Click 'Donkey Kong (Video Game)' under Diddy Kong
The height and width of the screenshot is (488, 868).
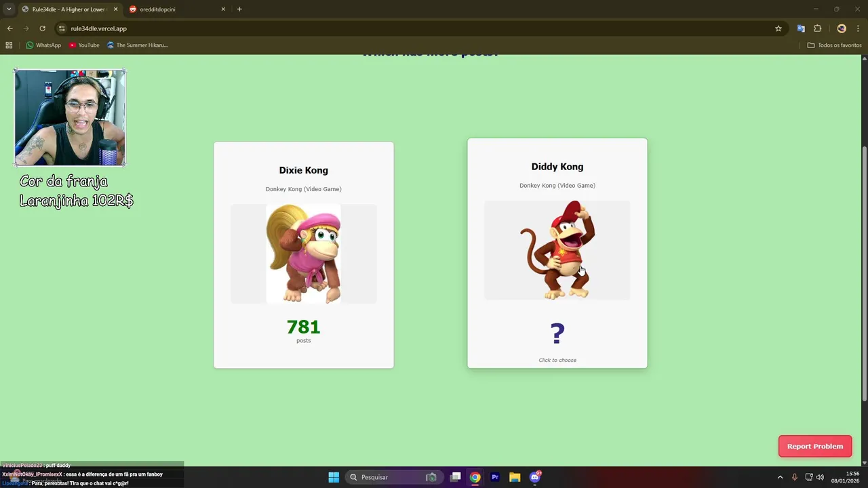pos(557,186)
